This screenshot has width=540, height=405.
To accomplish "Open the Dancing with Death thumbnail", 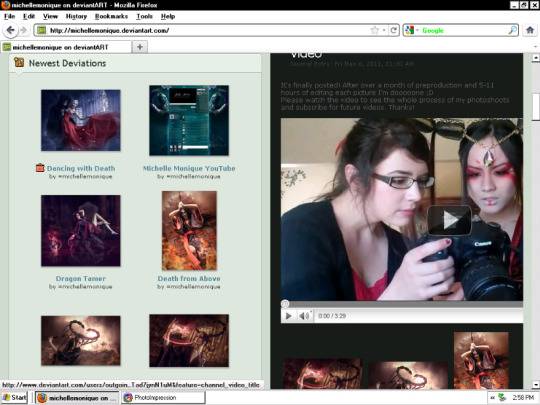I will tap(81, 120).
